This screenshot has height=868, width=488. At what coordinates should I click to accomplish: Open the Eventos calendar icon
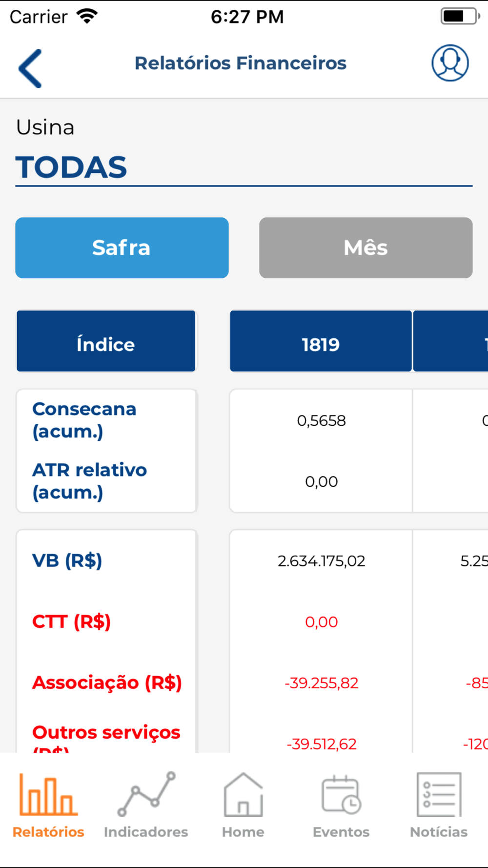pyautogui.click(x=341, y=794)
